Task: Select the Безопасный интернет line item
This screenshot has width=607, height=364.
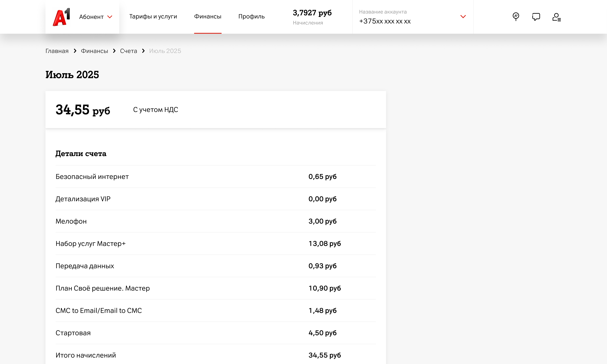Action: click(x=92, y=177)
